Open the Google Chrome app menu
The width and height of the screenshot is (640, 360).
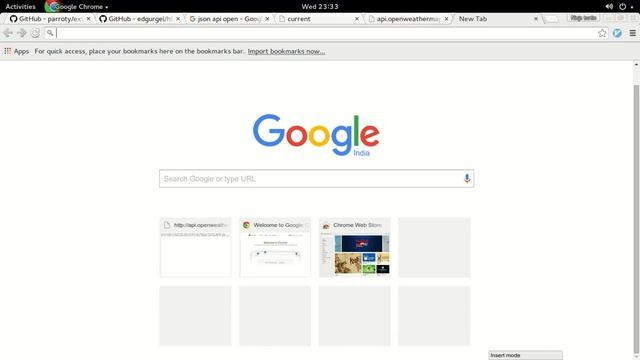point(78,7)
